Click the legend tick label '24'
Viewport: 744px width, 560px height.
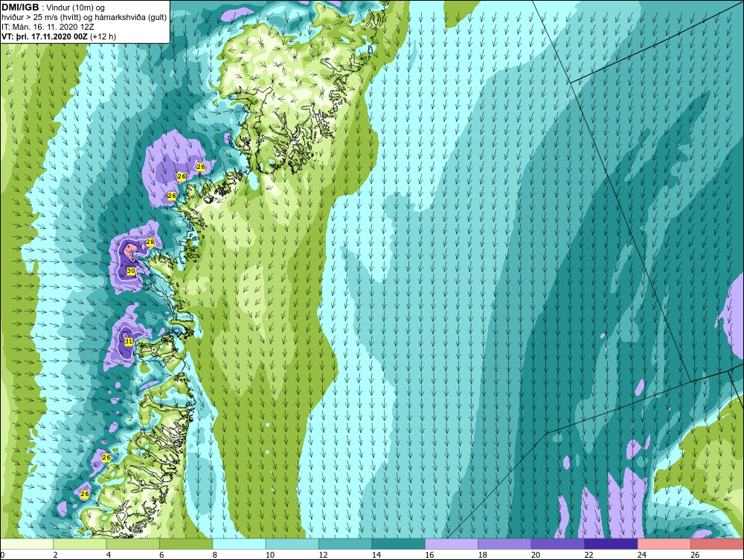click(x=642, y=556)
